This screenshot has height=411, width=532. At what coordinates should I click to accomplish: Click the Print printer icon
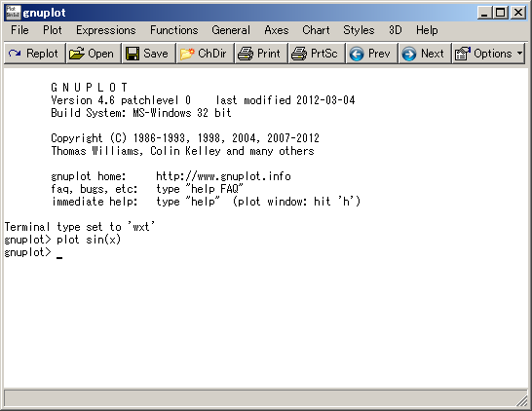[x=246, y=54]
